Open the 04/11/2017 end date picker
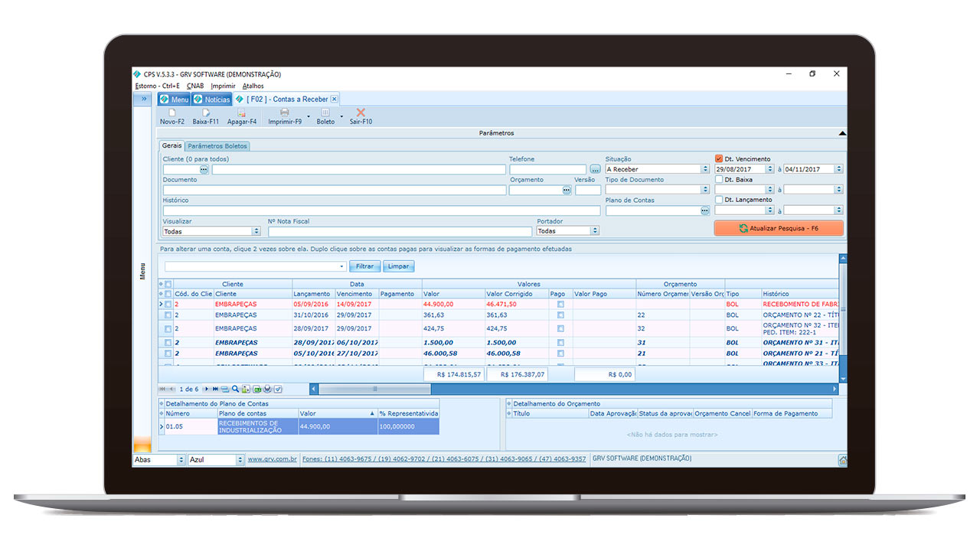980x551 pixels. coord(839,169)
